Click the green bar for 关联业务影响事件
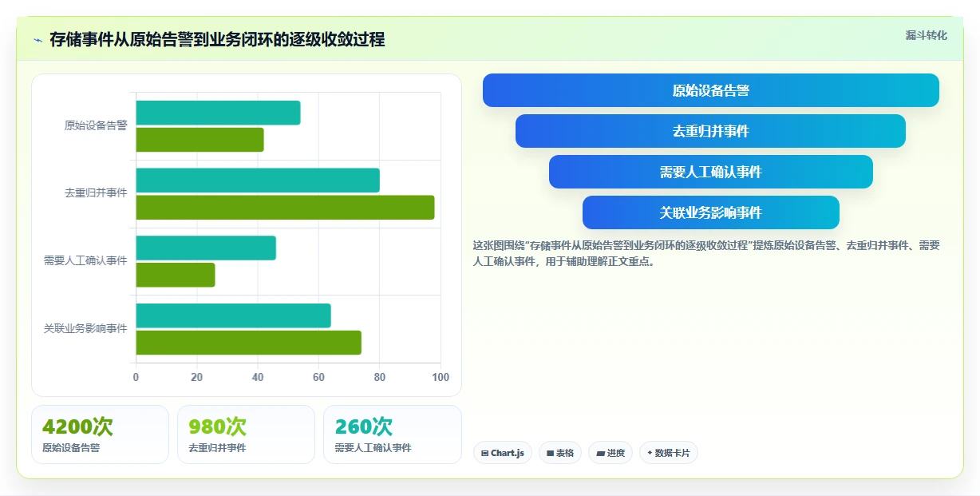Image resolution: width=980 pixels, height=496 pixels. (248, 343)
